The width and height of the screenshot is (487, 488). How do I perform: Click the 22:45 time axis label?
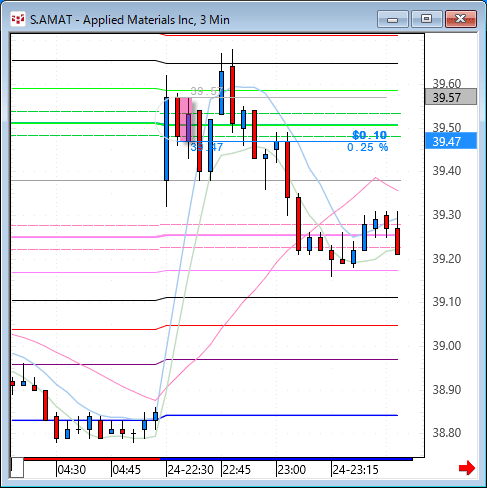pos(236,470)
